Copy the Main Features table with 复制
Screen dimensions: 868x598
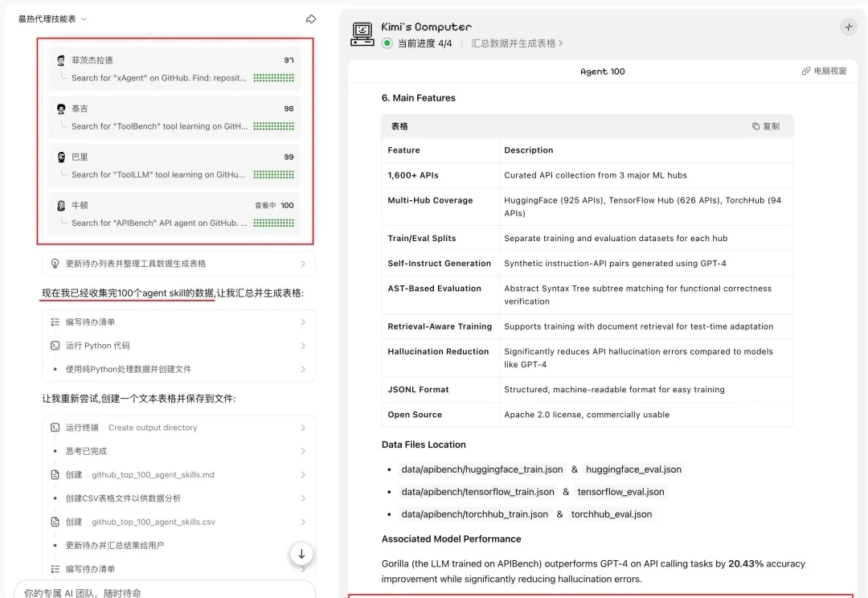tap(766, 126)
